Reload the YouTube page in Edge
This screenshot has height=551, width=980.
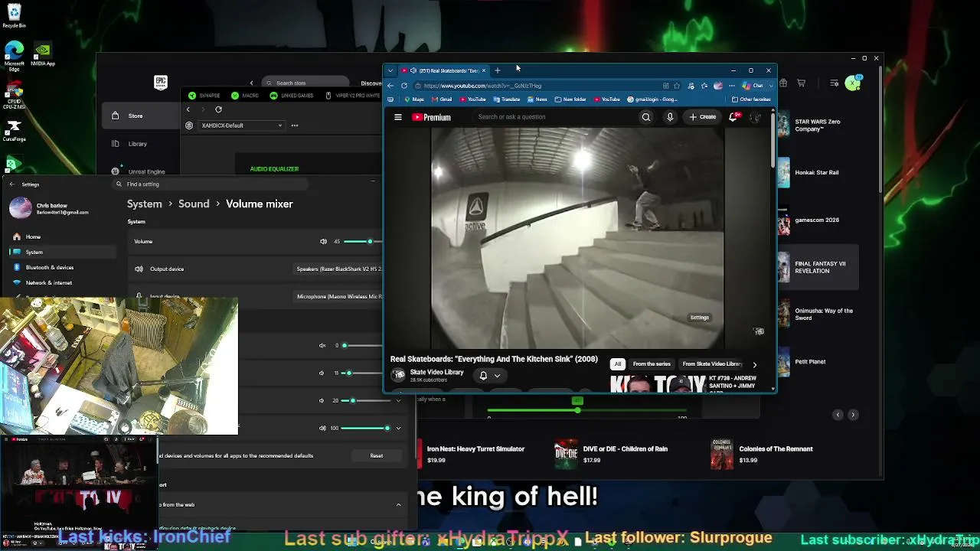[x=404, y=86]
